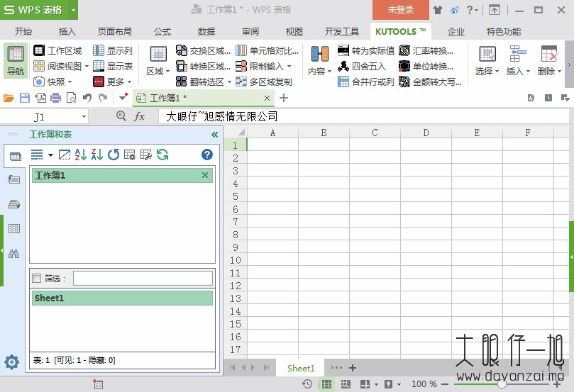
Task: Switch to the 开发工具 tab
Action: 341,31
